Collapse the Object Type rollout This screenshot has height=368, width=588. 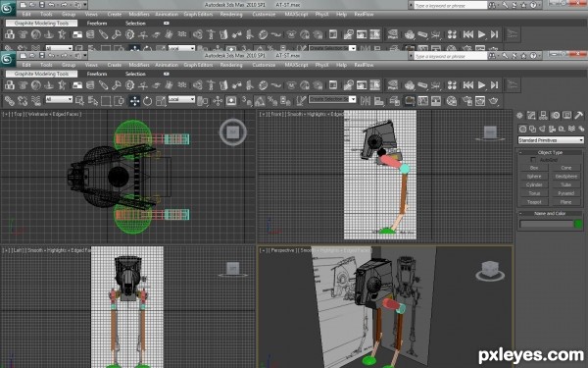[x=550, y=152]
